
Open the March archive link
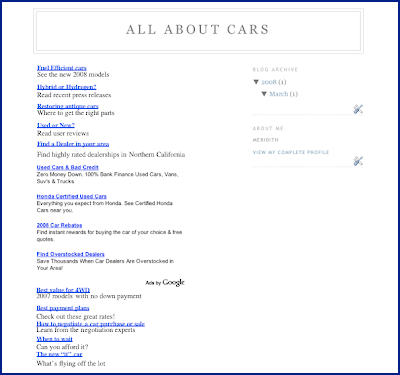tap(279, 94)
